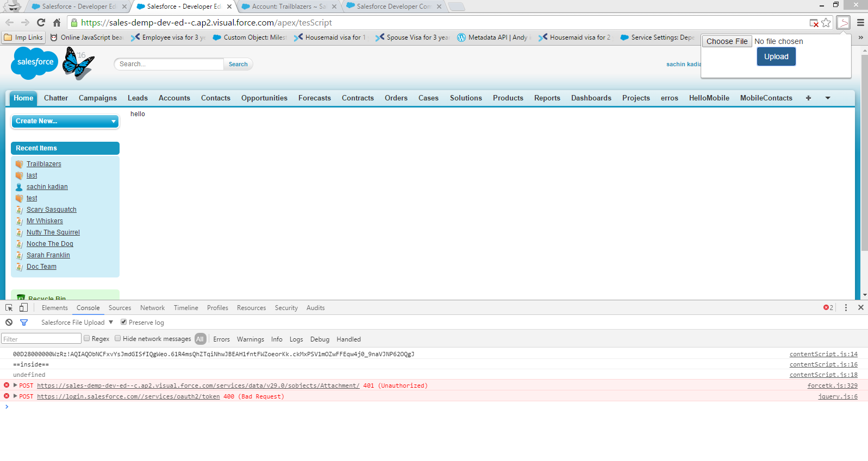
Task: Click the Salesforce cloud logo
Action: click(35, 62)
